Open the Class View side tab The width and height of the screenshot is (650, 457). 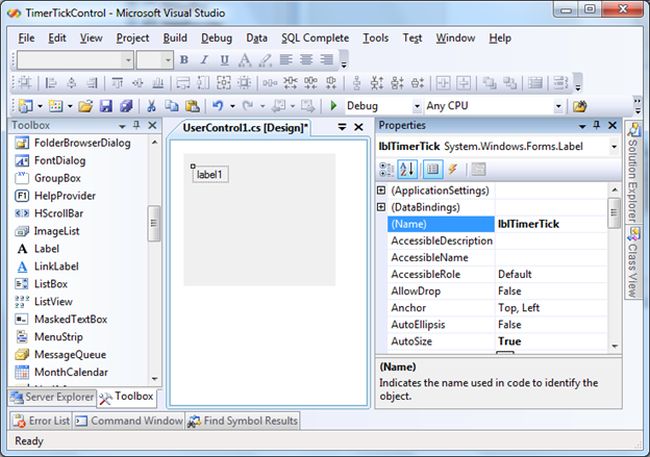(x=633, y=262)
